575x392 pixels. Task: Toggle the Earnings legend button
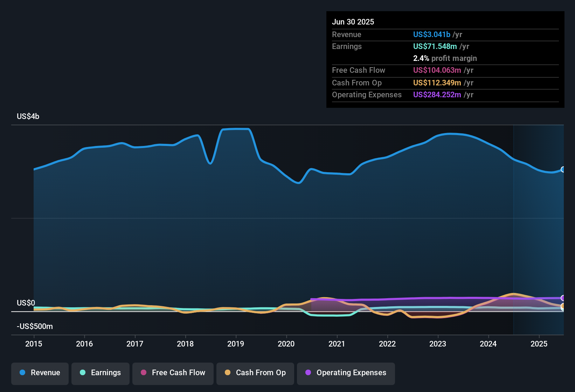(x=101, y=373)
